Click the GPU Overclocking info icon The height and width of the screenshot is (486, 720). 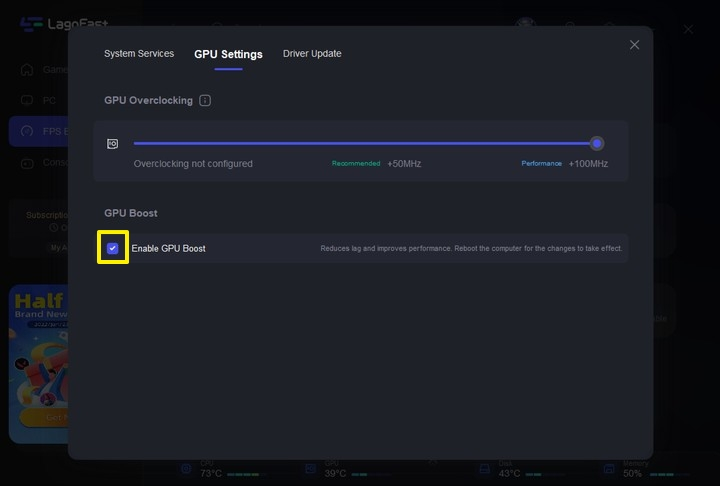click(x=205, y=101)
